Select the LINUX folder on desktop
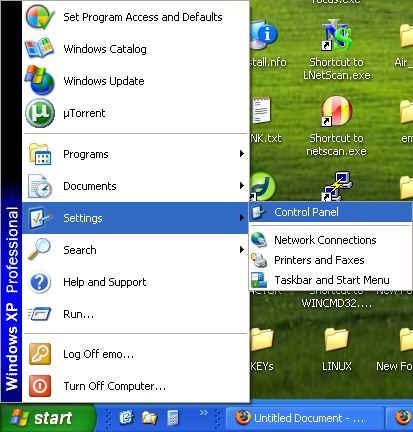 337,349
